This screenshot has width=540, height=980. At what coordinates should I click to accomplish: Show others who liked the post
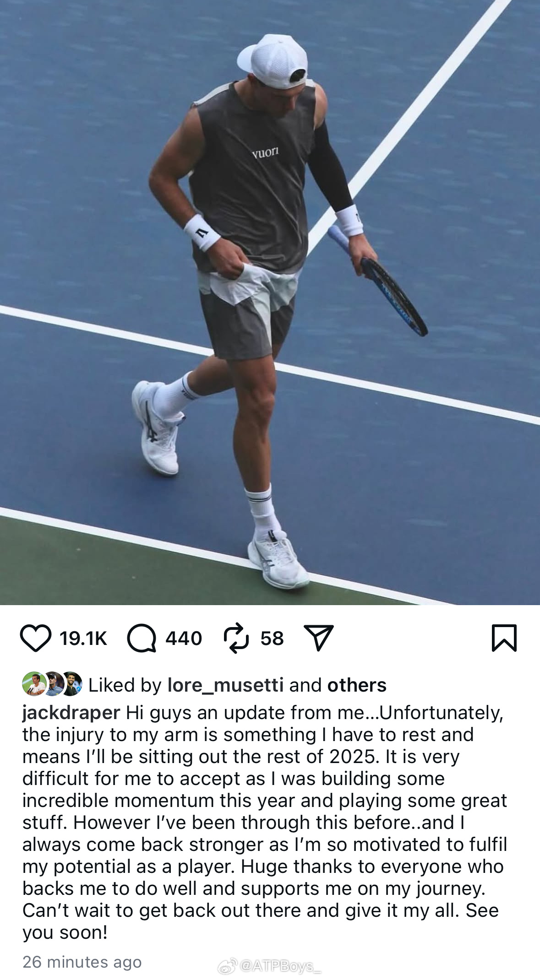click(357, 685)
